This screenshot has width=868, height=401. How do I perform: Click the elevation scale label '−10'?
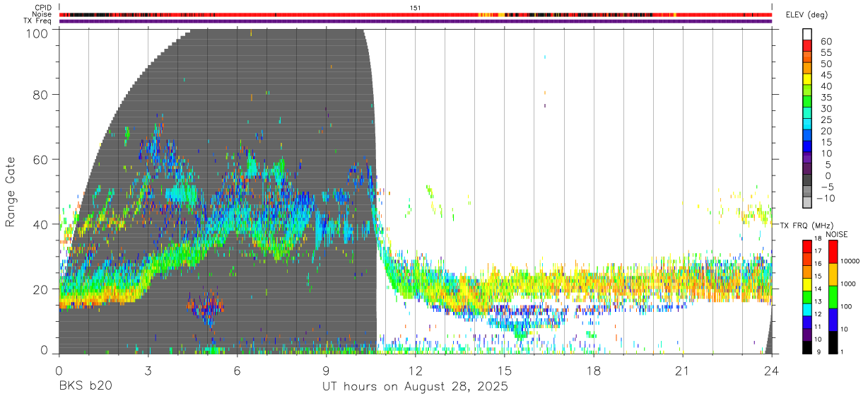825,199
